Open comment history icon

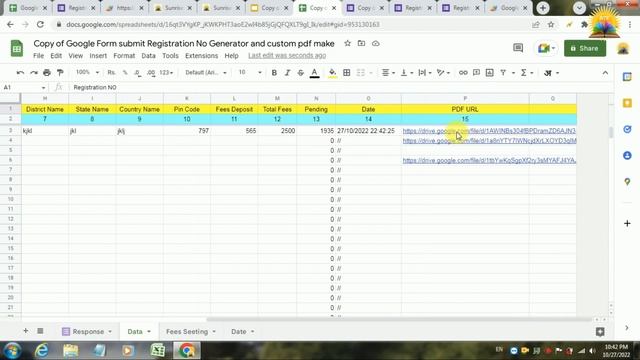click(518, 48)
